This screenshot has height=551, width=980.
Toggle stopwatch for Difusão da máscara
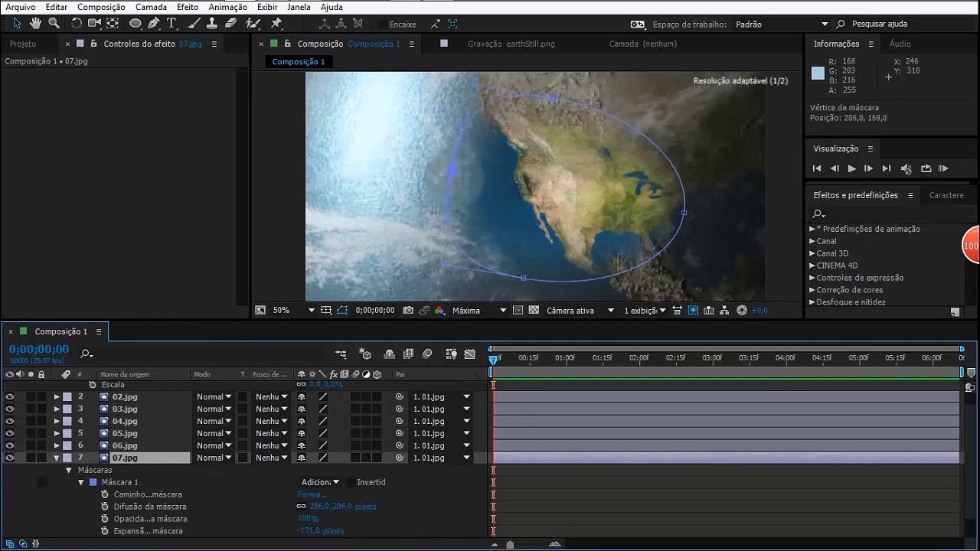(x=105, y=507)
